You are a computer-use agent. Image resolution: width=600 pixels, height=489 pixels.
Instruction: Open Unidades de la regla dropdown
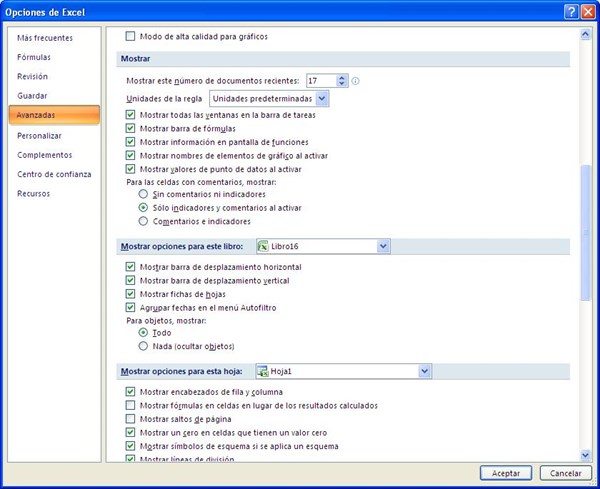point(322,99)
